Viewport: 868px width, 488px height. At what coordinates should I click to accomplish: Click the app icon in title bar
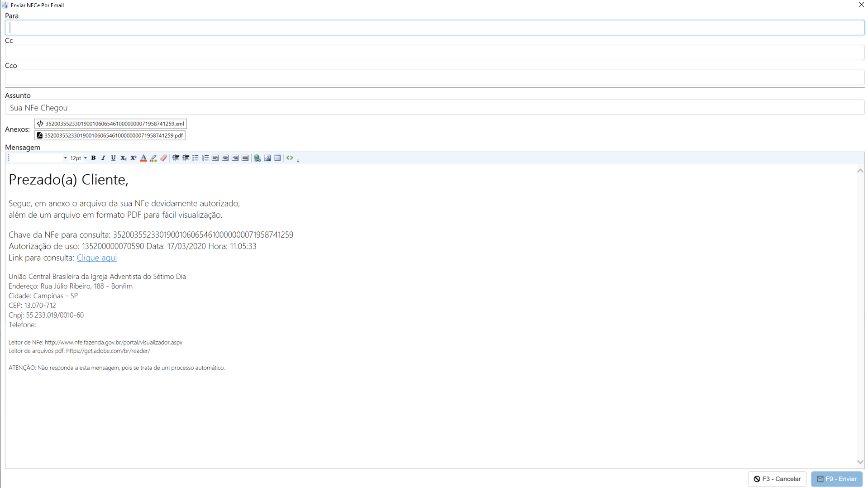5,5
